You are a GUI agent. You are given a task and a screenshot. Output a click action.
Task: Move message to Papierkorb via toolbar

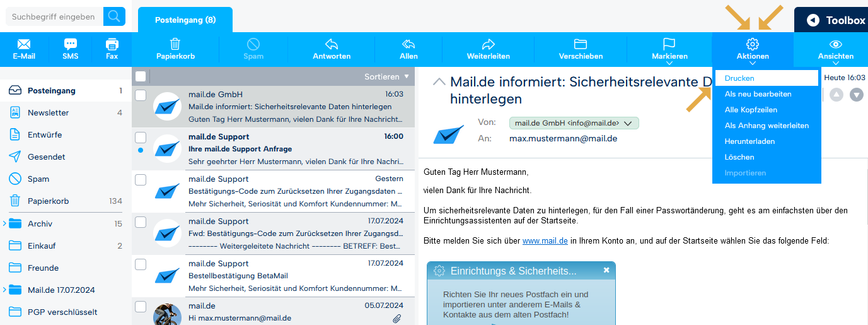click(x=176, y=49)
